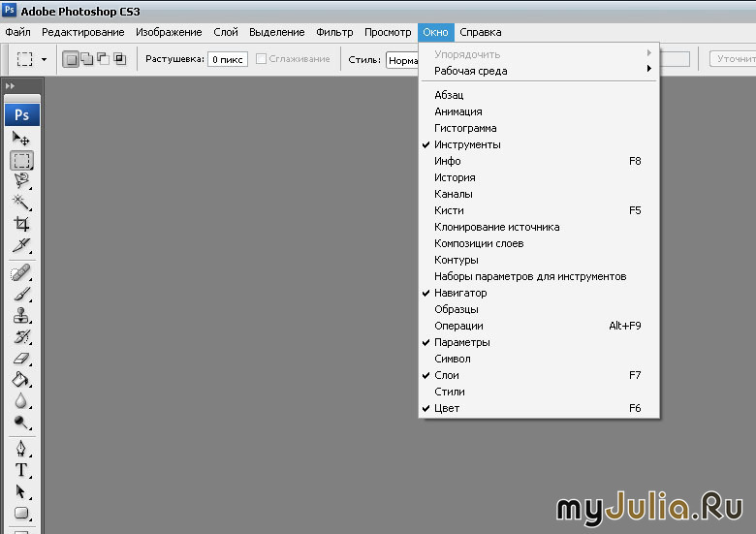The height and width of the screenshot is (534, 756).
Task: Open tool preset picker dropdown arrow
Action: click(44, 59)
